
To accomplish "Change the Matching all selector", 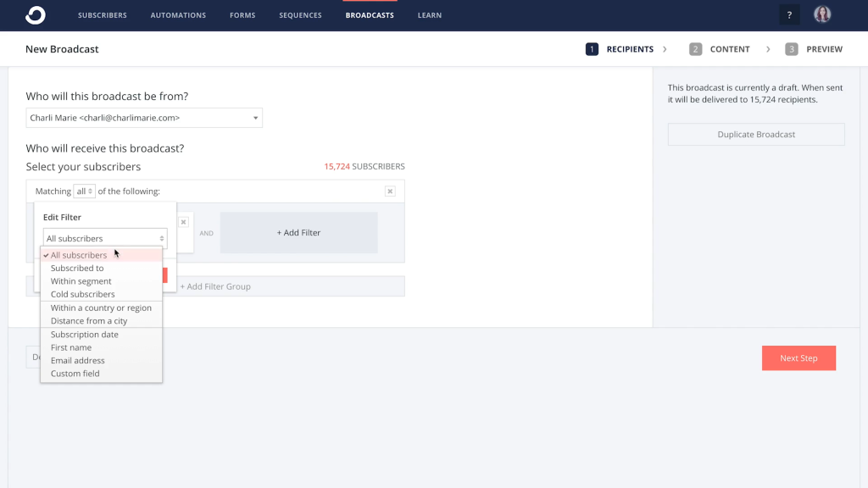I will coord(85,191).
